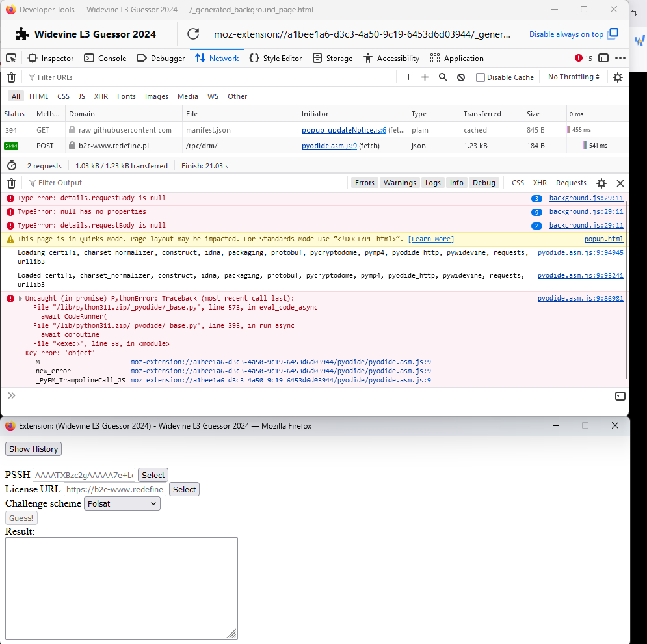647x644 pixels.
Task: Open the Inspector panel
Action: click(x=50, y=58)
